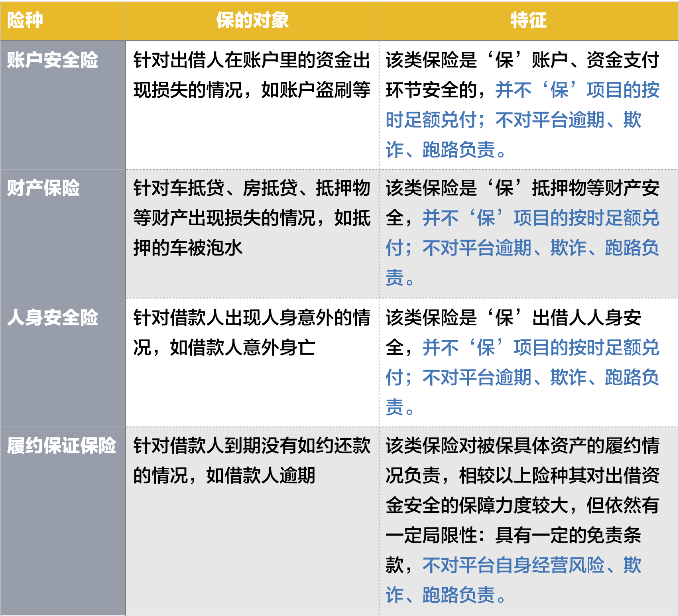Click text 况，如借款人意外身亡
The height and width of the screenshot is (616, 679).
coord(224,348)
